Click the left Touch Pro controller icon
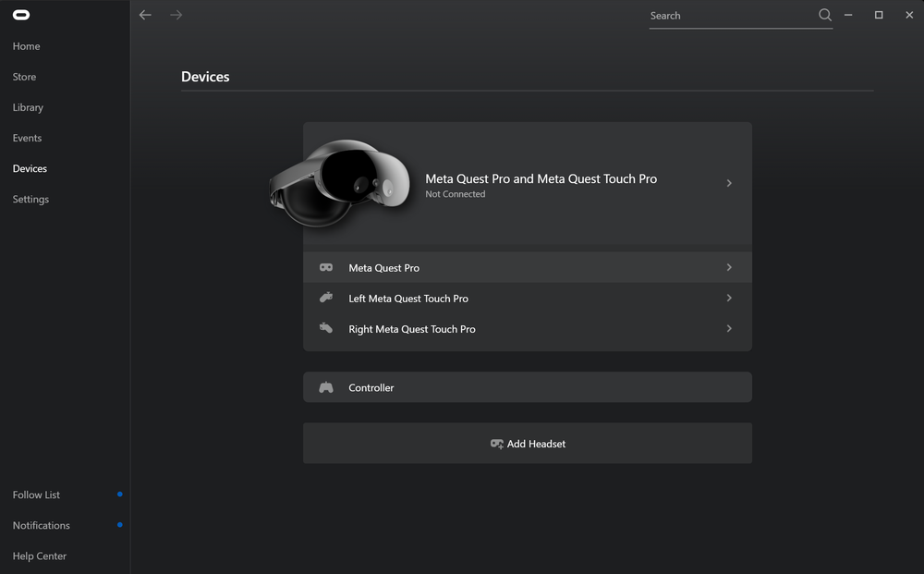 (326, 298)
